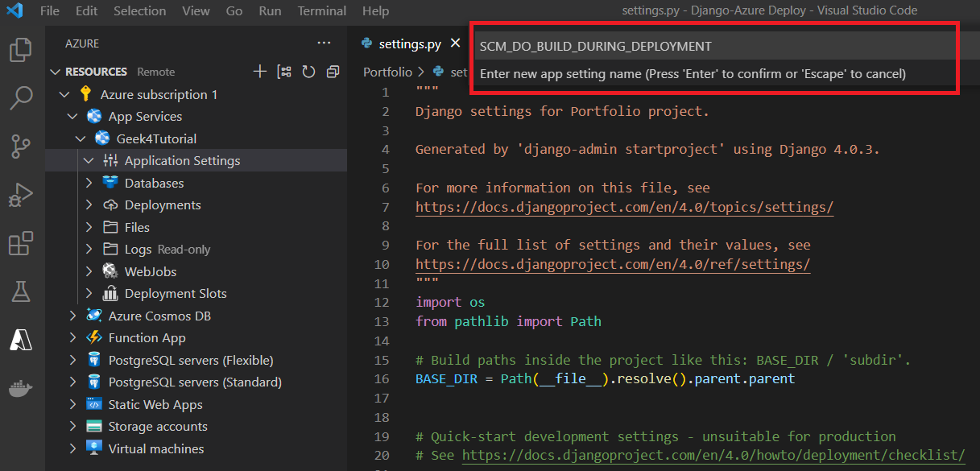Click the key icon of Azure subscription

86,94
